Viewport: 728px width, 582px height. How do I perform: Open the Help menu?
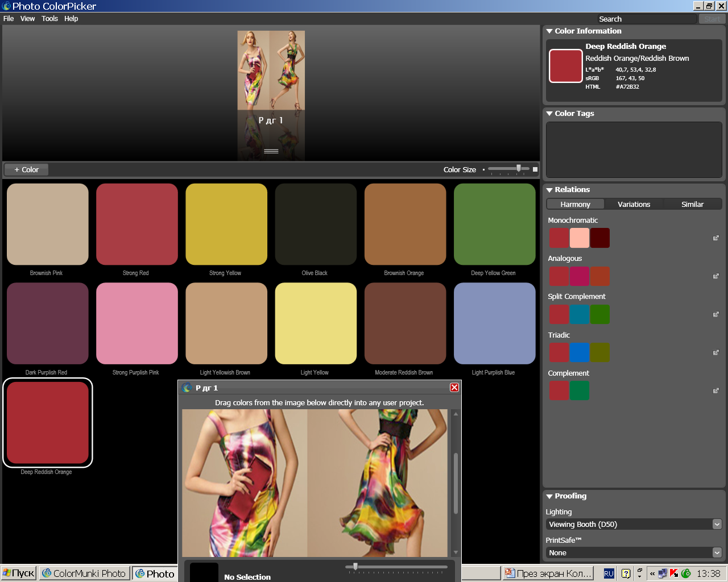pyautogui.click(x=71, y=19)
